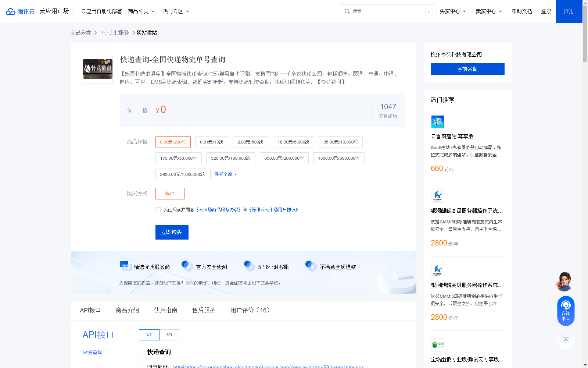The image size is (588, 368).
Task: Expand the 商品分类 dropdown
Action: [141, 11]
